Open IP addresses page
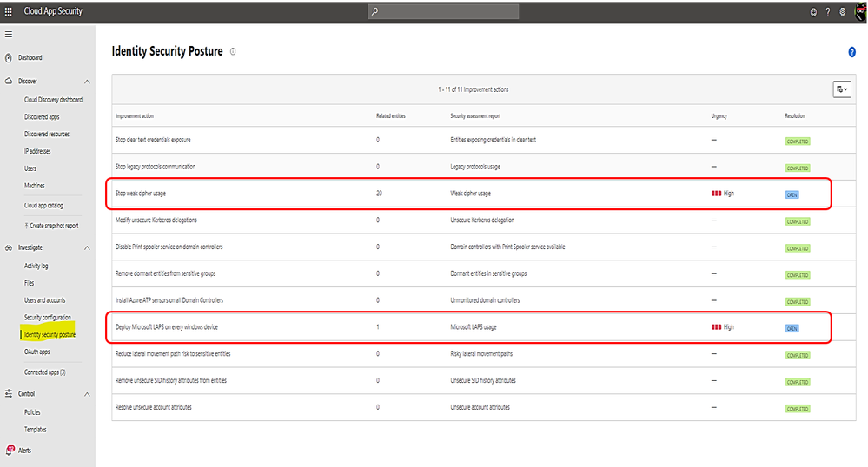Viewport: 868px width, 467px height. point(37,151)
